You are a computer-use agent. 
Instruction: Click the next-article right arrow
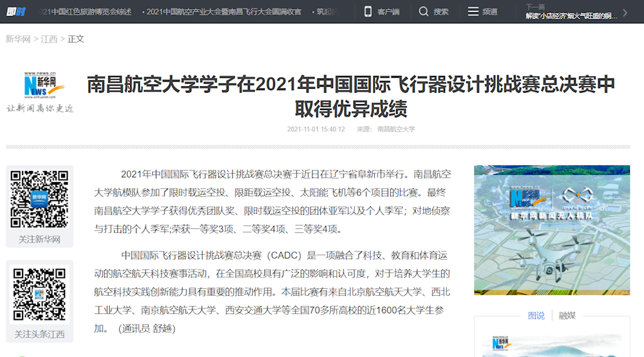[x=625, y=12]
